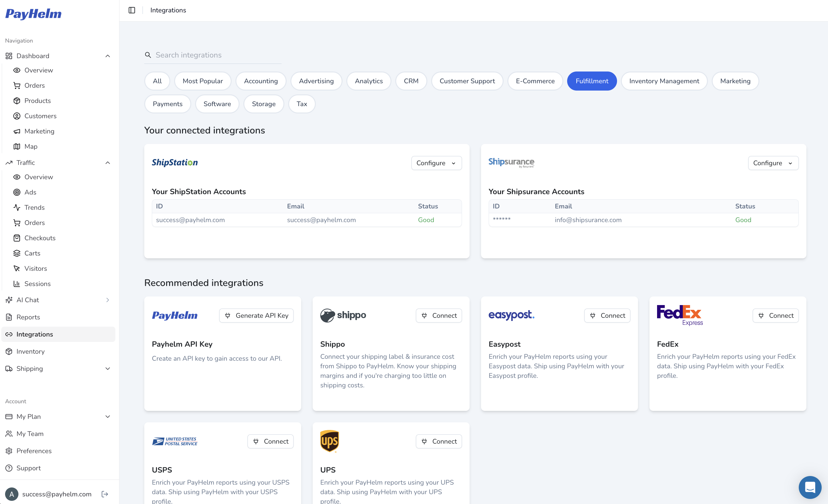828x504 pixels.
Task: Open Support question mark icon
Action: coord(9,468)
